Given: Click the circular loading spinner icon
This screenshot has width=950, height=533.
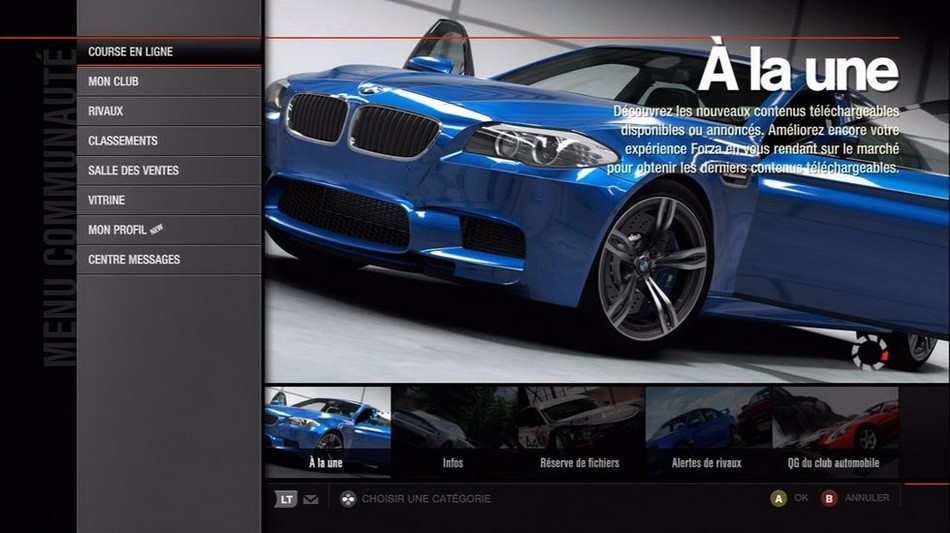Looking at the screenshot, I should tap(870, 352).
